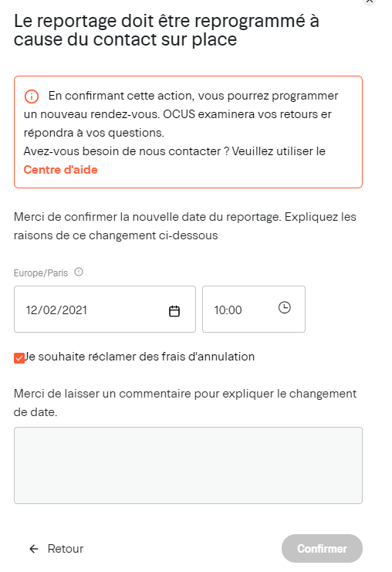Click the back arrow icon beside Retour
Image resolution: width=392 pixels, height=572 pixels.
[x=34, y=549]
